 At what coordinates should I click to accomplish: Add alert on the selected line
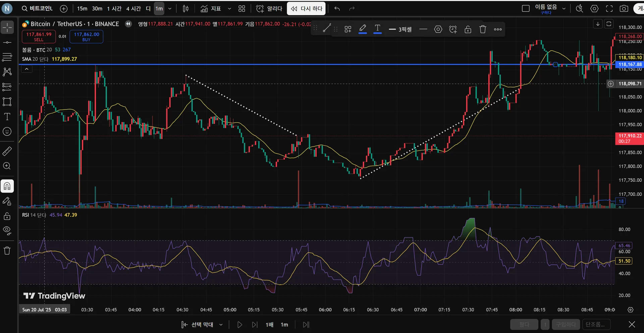pyautogui.click(x=453, y=30)
